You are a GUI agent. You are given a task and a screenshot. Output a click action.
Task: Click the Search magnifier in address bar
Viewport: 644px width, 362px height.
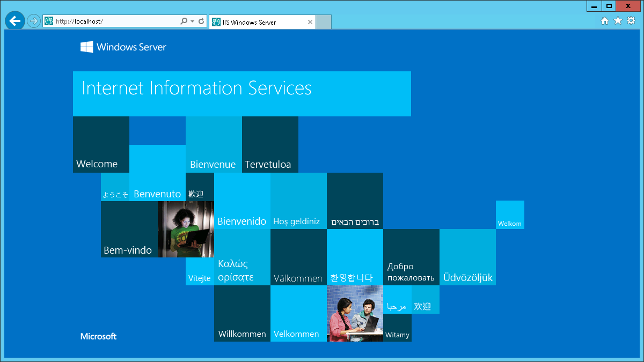pyautogui.click(x=184, y=21)
